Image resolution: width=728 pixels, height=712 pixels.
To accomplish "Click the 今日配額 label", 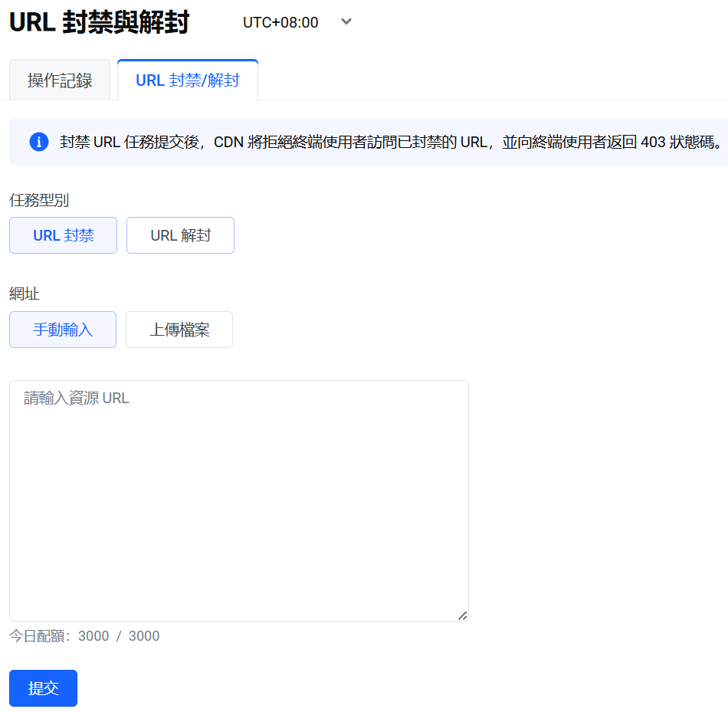I will tap(40, 636).
